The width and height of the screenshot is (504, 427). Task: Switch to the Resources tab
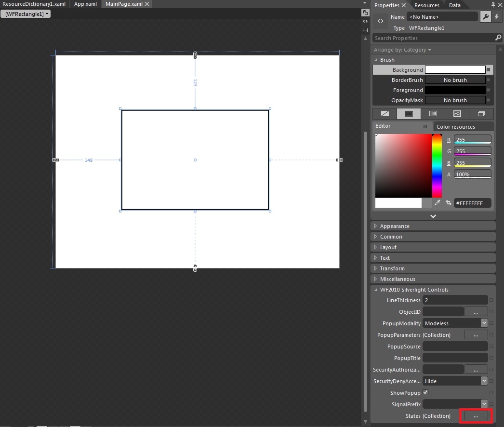426,5
